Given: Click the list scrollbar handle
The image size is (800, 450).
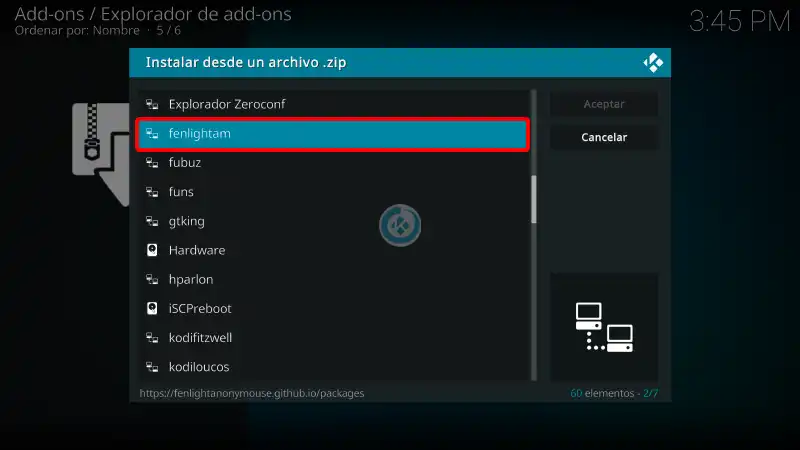Looking at the screenshot, I should 534,199.
